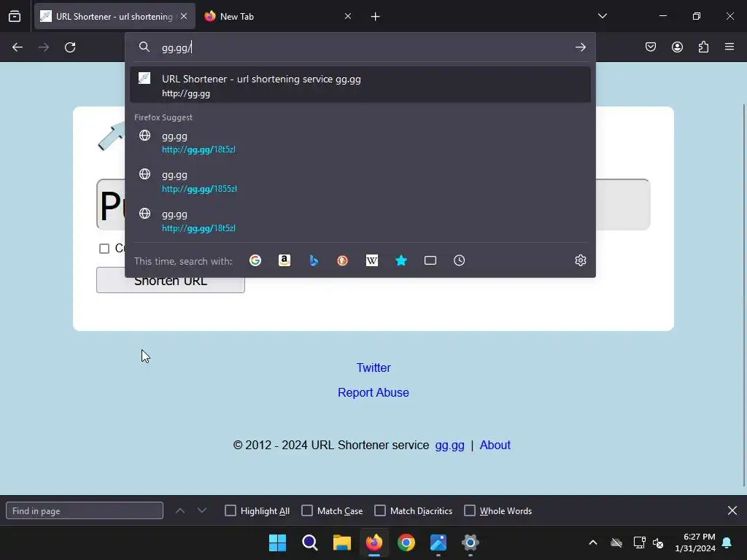Open the Firefox View button
Image resolution: width=747 pixels, height=560 pixels.
coord(15,16)
